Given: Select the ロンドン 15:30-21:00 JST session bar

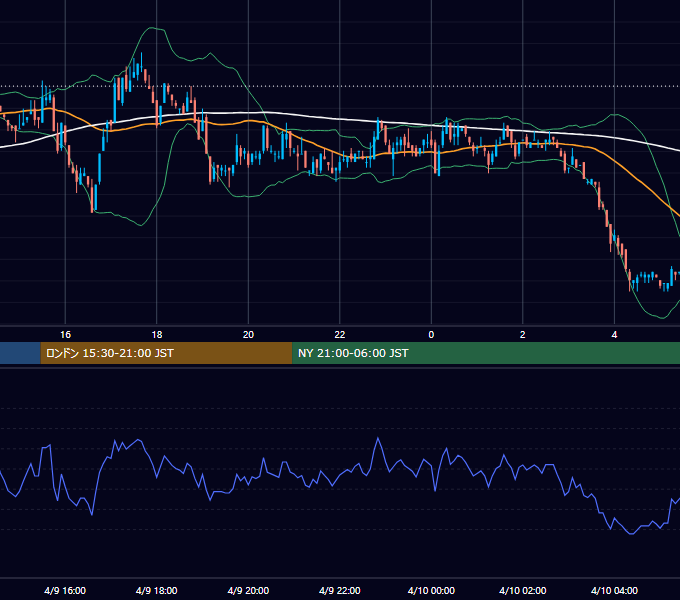Looking at the screenshot, I should (x=167, y=353).
